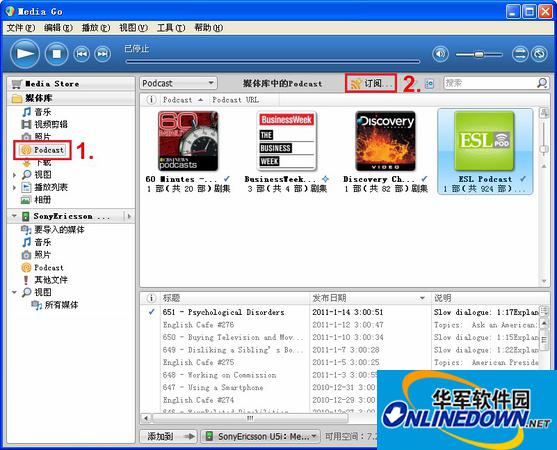Screen dimensions: 557x450
Task: Click the info icon in podcast header
Action: click(151, 100)
